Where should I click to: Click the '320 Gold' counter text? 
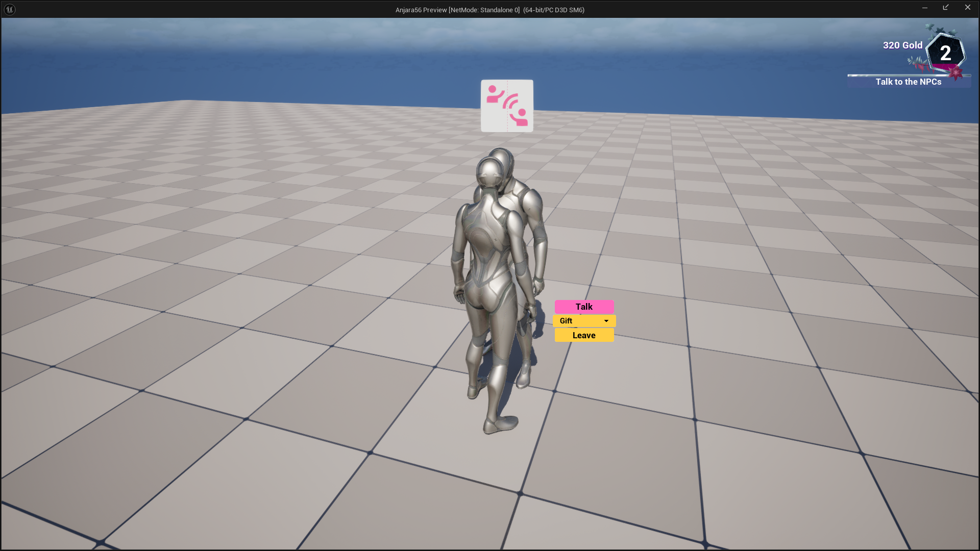coord(902,45)
